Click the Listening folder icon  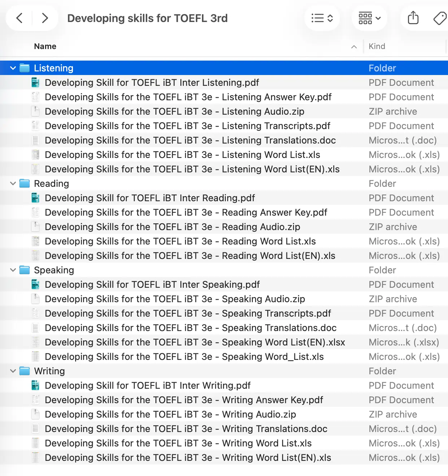(x=25, y=68)
